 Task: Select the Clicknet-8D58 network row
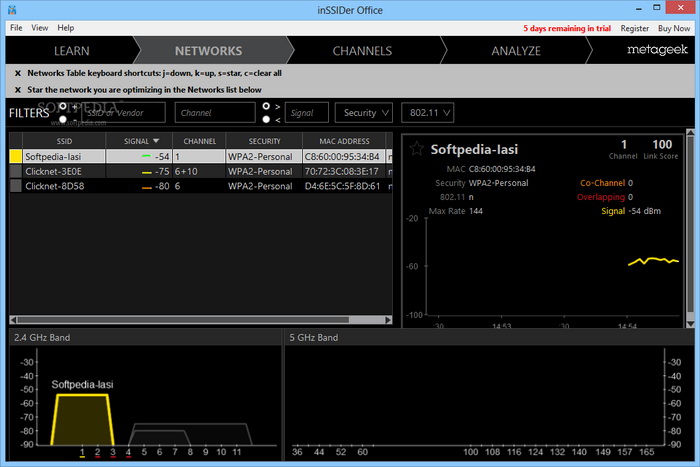pyautogui.click(x=201, y=186)
